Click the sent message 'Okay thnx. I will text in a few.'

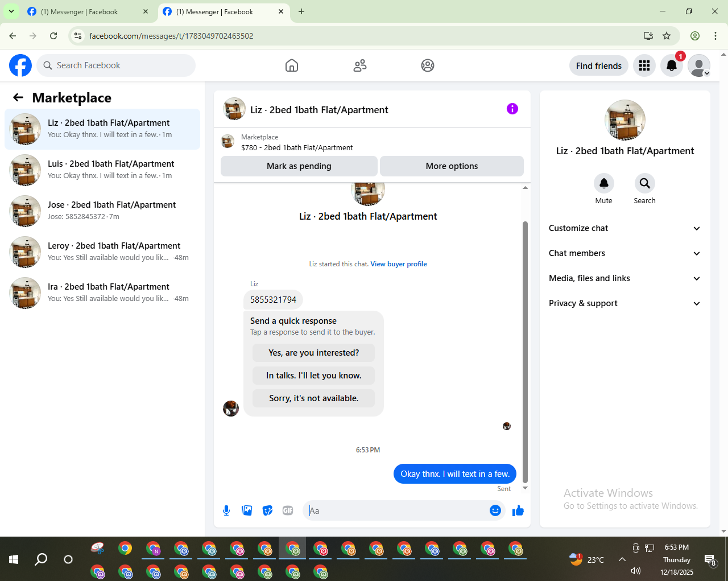455,474
